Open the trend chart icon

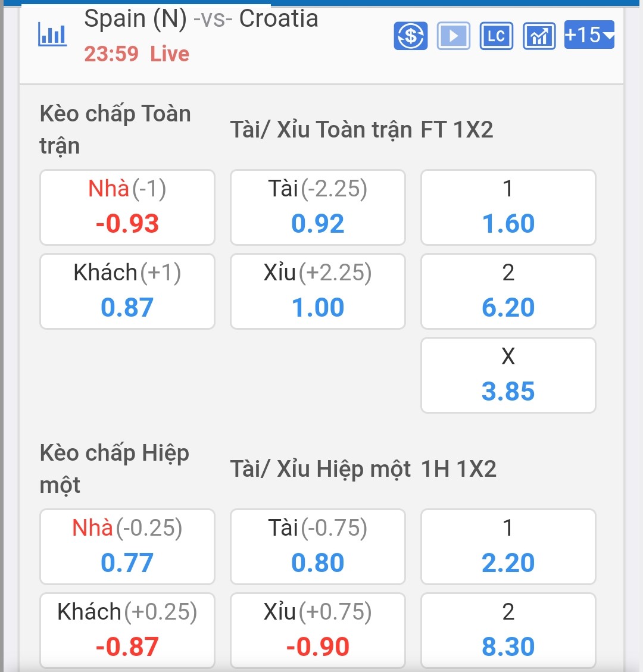click(539, 36)
